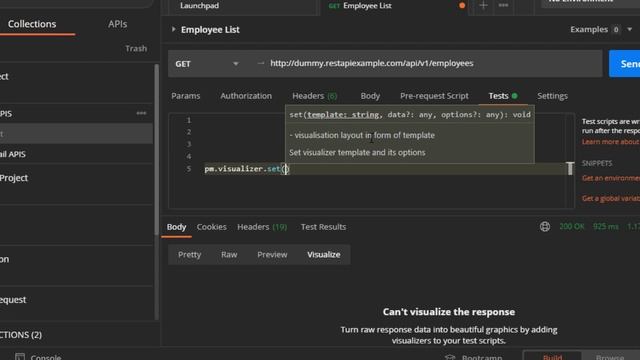
Task: Click the blue Send button
Action: [x=624, y=64]
